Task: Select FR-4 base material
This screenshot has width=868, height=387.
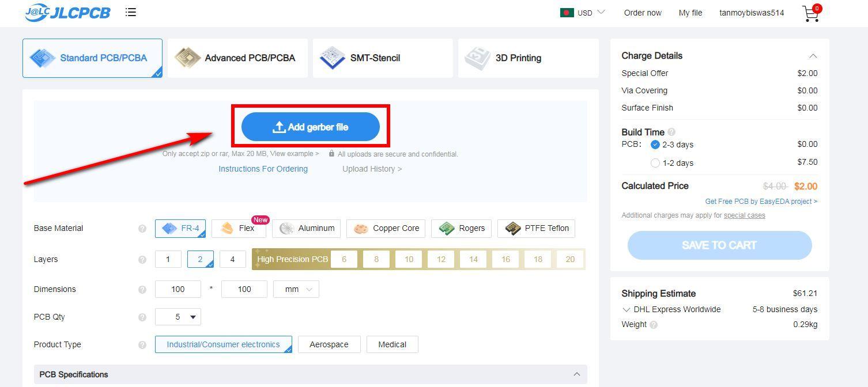Action: (x=180, y=229)
